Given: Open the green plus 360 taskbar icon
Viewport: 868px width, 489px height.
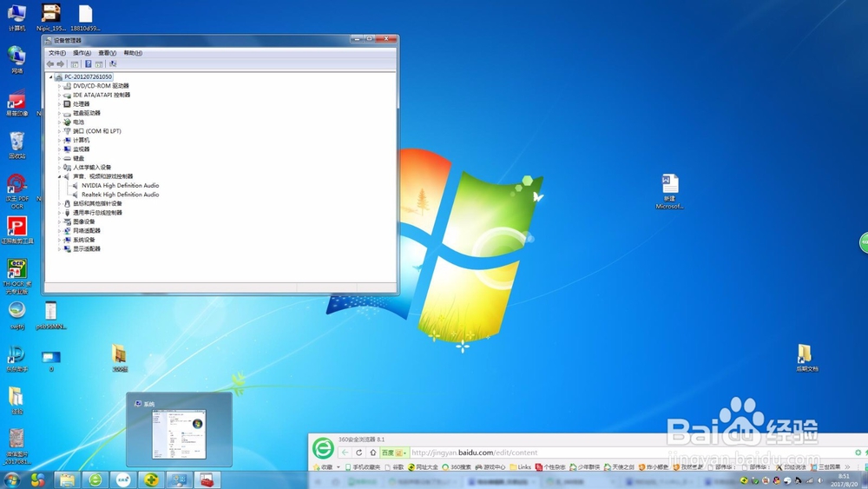Looking at the screenshot, I should [x=151, y=480].
